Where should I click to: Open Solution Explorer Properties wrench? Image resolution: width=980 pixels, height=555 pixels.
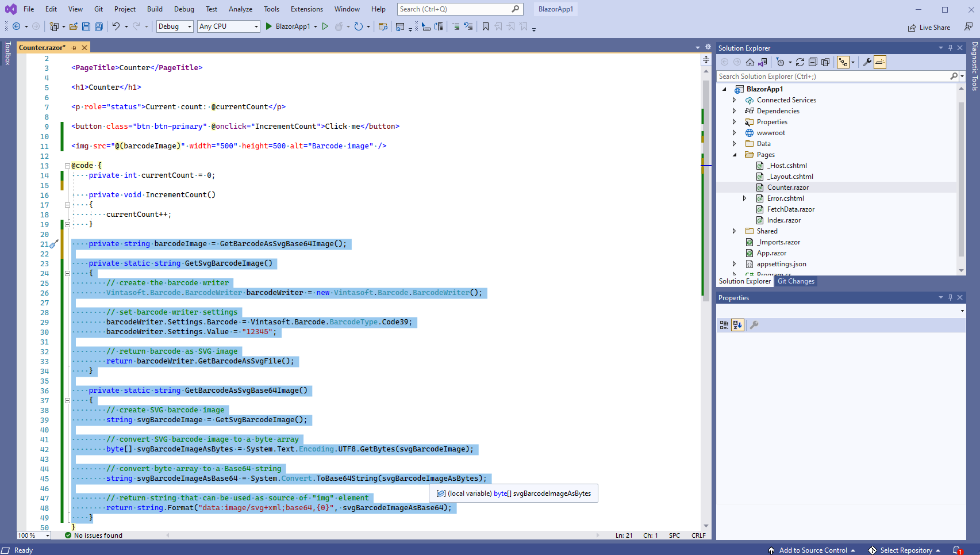click(x=867, y=62)
